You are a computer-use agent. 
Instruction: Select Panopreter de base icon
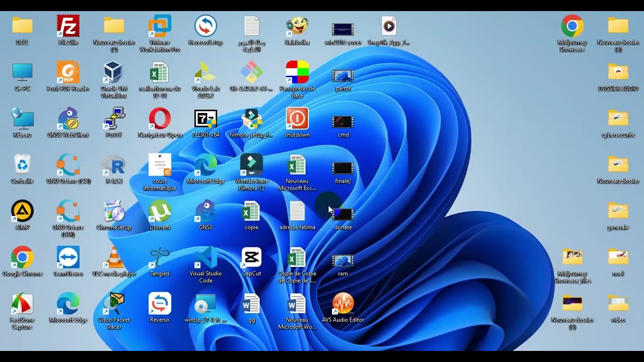pos(297,72)
